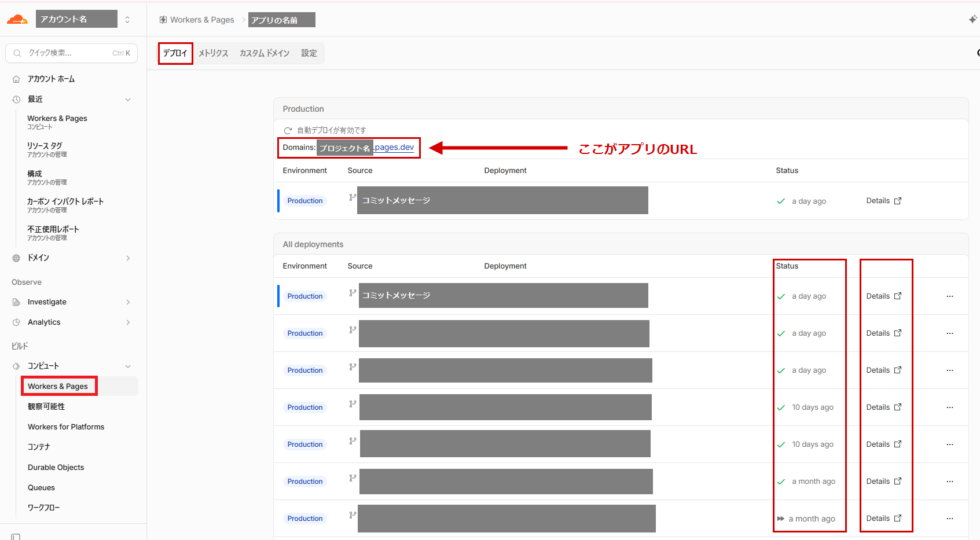This screenshot has width=980, height=540.
Task: Click the Account Home house icon
Action: [x=16, y=79]
